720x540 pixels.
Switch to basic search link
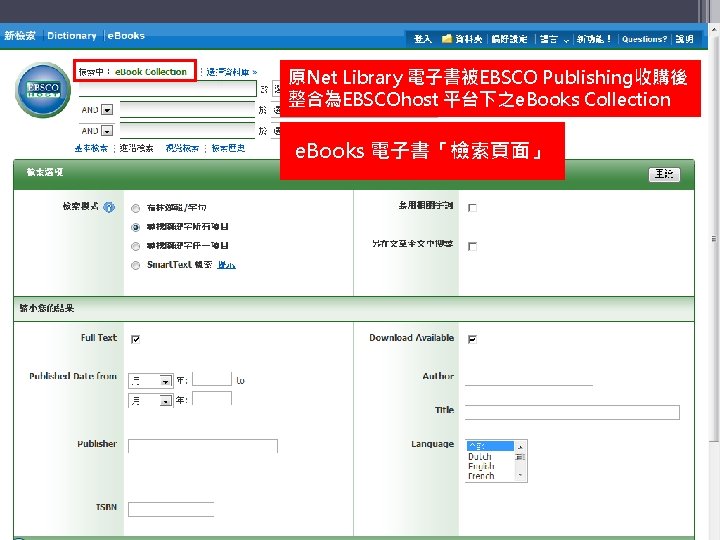(91, 148)
